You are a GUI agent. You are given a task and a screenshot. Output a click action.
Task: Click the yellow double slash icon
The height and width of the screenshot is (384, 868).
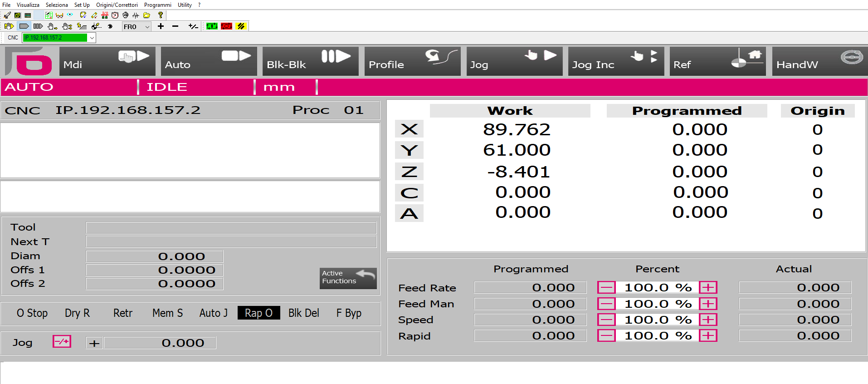[241, 26]
